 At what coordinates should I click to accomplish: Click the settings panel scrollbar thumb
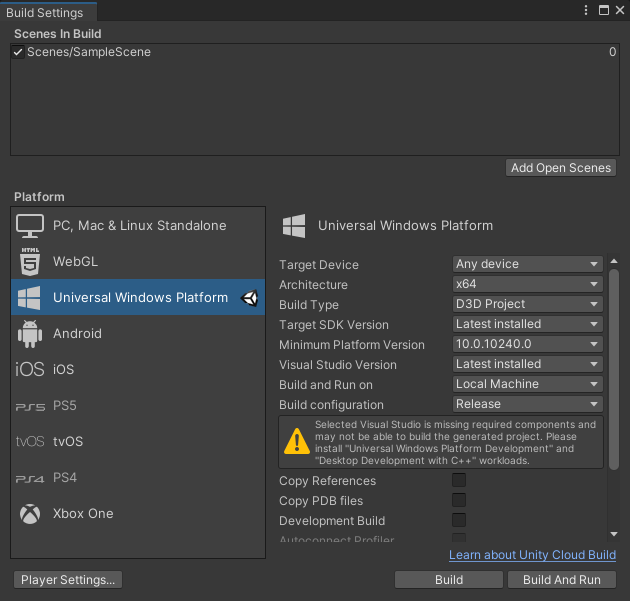pyautogui.click(x=614, y=369)
